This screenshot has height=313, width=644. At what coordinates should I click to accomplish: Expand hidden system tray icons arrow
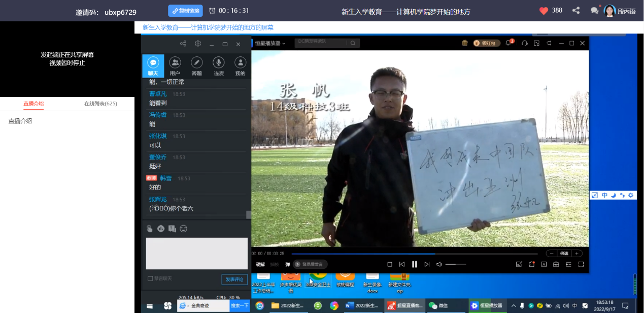point(514,306)
